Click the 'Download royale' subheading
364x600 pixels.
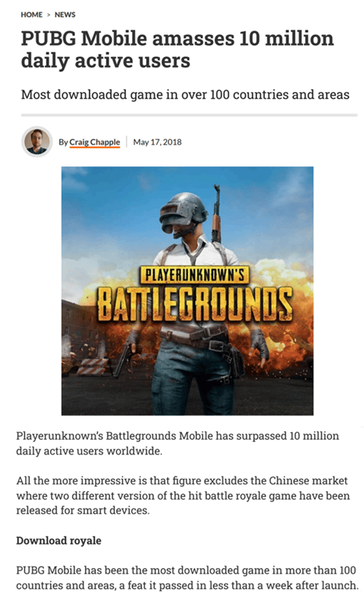(59, 541)
